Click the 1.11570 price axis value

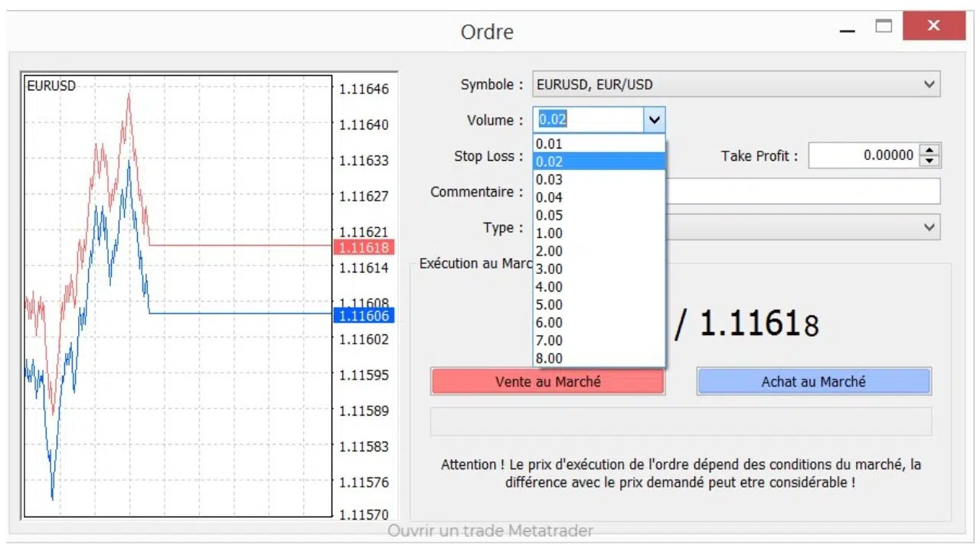tap(364, 514)
